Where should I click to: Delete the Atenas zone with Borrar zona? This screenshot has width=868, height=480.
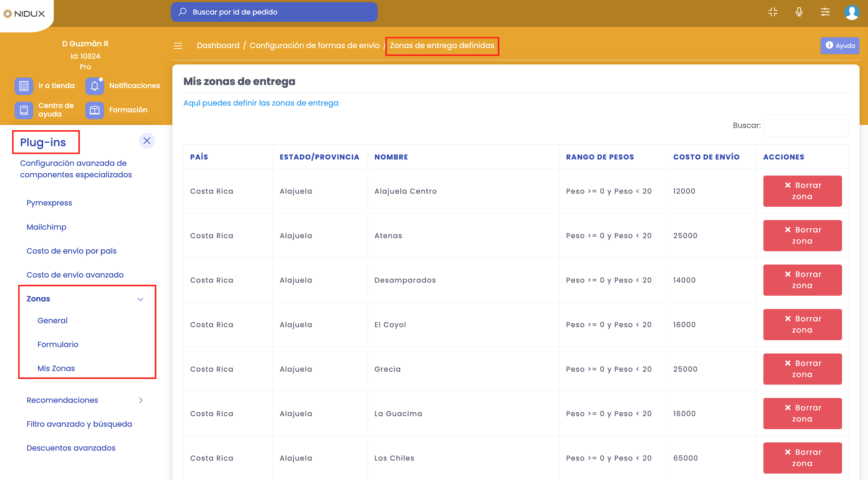802,235
